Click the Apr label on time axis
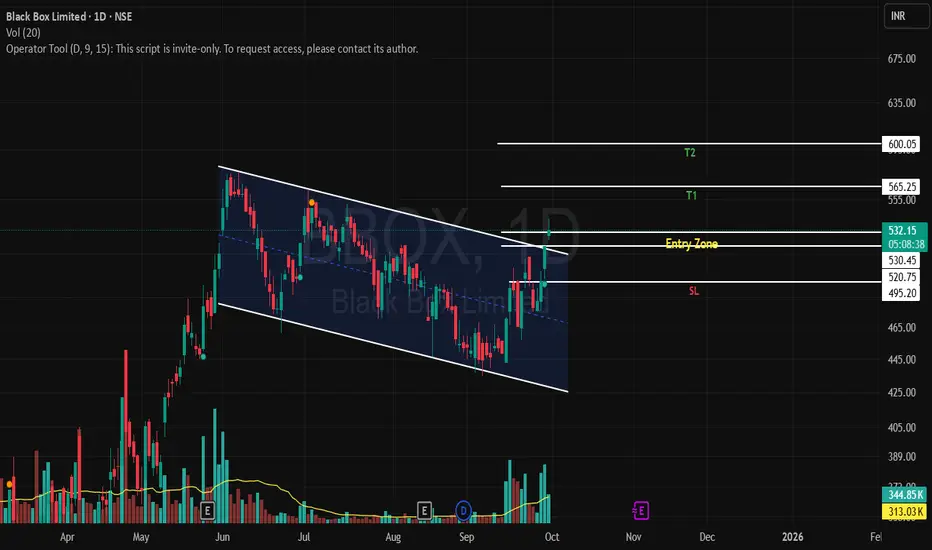Screen dimensions: 932x550 click(67, 537)
